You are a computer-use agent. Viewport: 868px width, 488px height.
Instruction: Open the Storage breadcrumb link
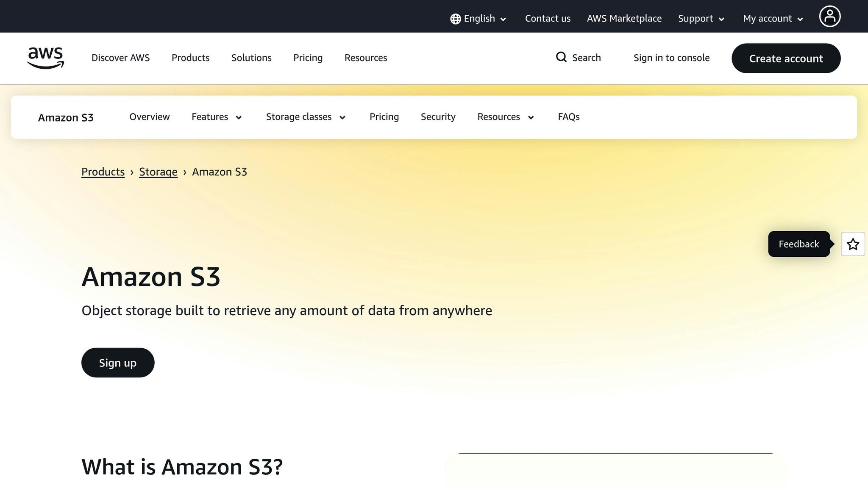point(158,172)
